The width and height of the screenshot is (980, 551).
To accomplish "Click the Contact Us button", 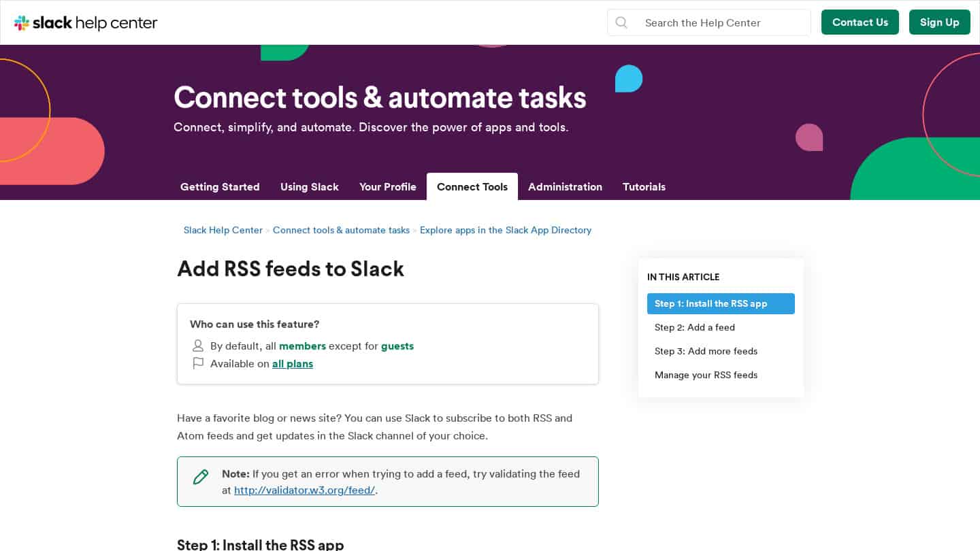I will (860, 22).
